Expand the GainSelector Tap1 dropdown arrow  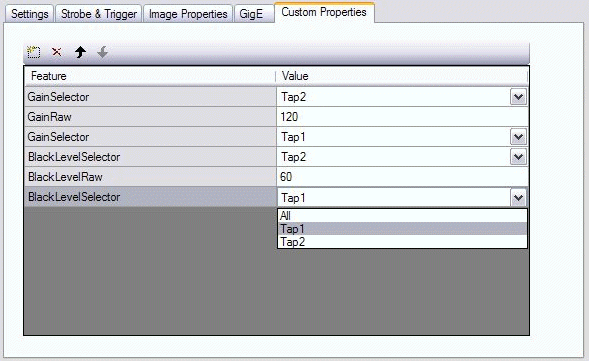[518, 137]
